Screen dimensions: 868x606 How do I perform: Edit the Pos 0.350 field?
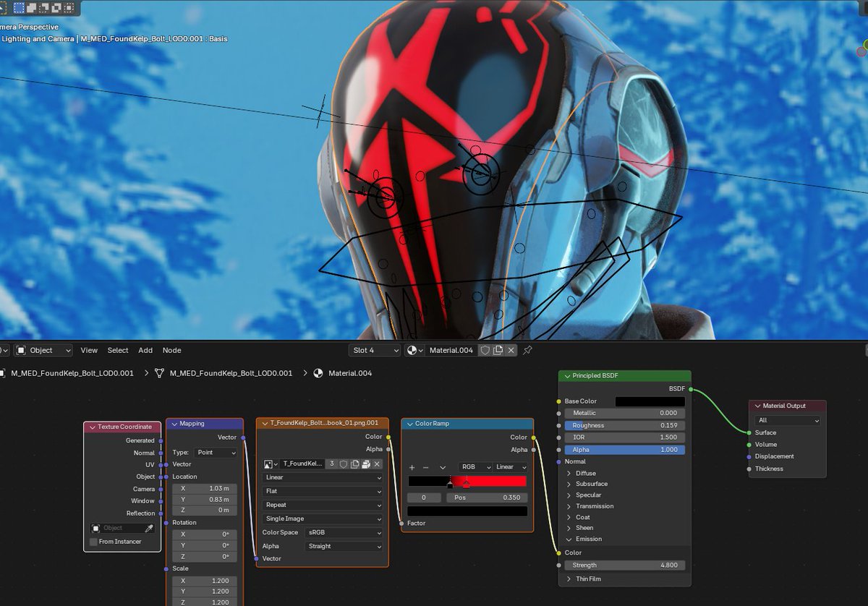[487, 498]
